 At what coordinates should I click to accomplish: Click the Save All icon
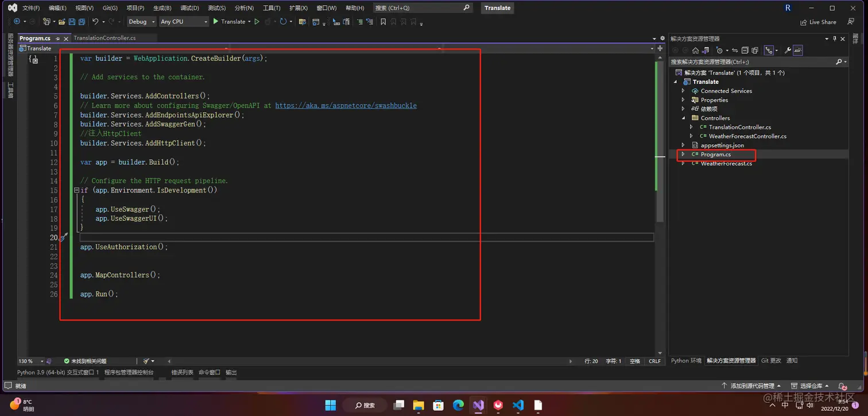[82, 21]
